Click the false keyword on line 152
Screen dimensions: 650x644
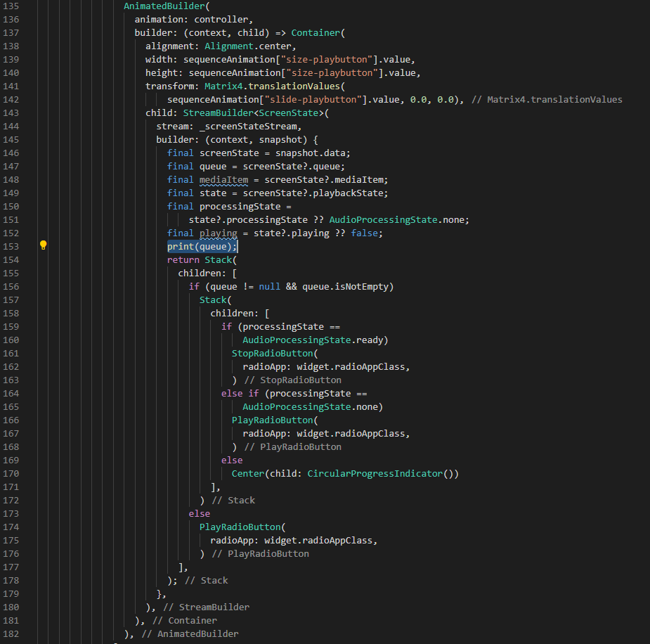(365, 233)
